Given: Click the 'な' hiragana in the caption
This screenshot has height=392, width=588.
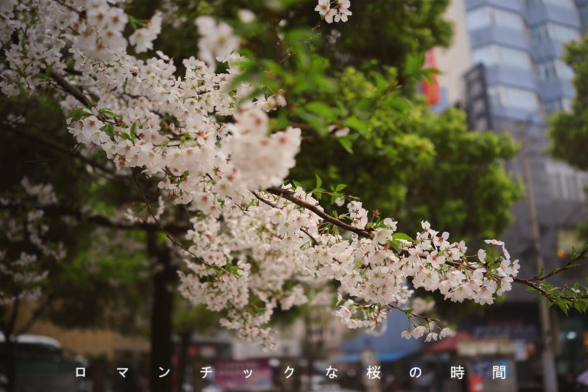Looking at the screenshot, I should point(332,372).
